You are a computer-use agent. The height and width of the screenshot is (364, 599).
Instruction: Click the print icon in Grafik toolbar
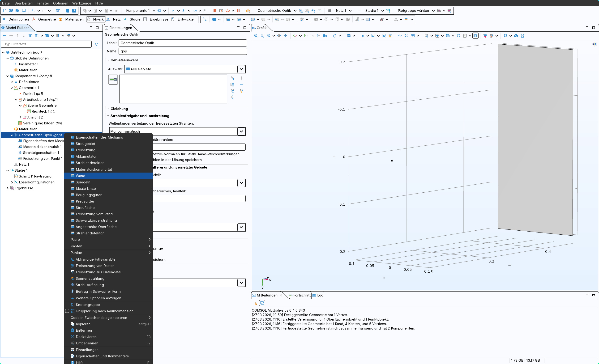tap(522, 36)
